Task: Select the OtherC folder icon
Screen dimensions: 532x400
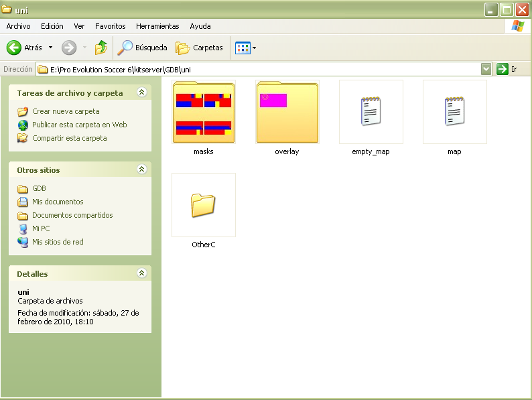Action: [x=203, y=205]
